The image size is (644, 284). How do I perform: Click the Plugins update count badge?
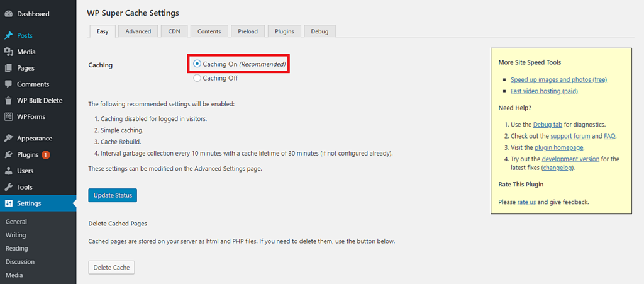pos(45,155)
